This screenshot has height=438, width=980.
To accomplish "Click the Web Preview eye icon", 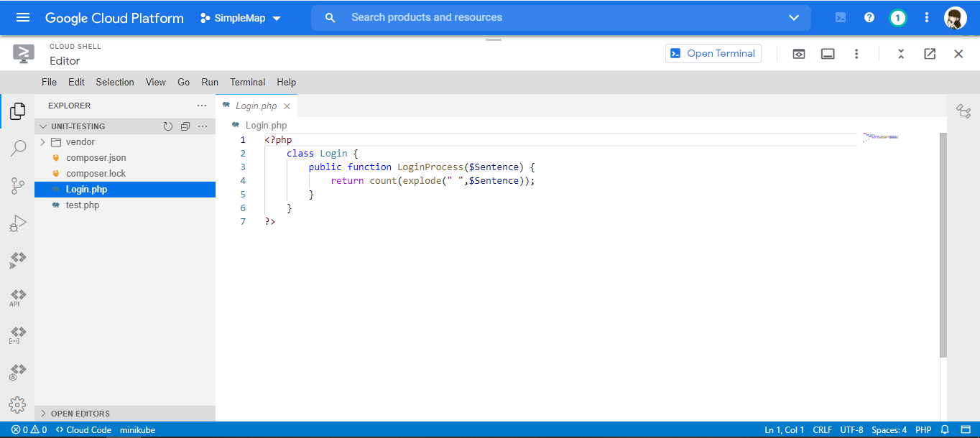I will [799, 54].
